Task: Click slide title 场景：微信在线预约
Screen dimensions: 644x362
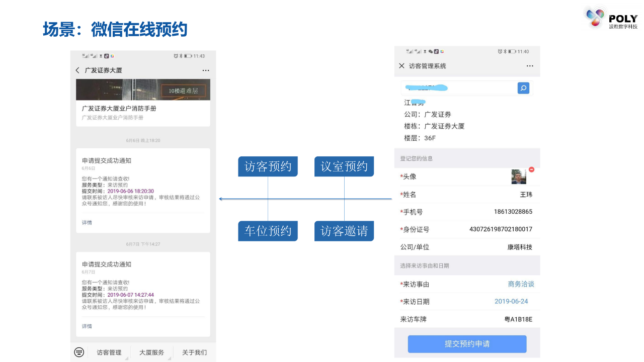Action: point(115,29)
